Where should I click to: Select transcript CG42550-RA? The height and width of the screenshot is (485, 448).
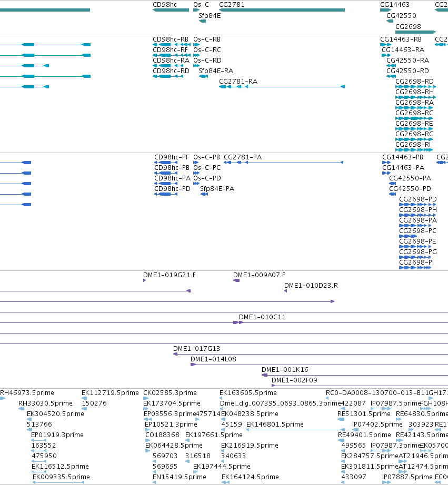tap(408, 60)
